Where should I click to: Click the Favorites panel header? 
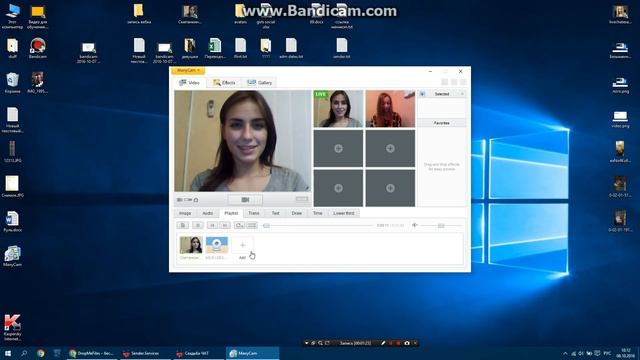click(442, 123)
